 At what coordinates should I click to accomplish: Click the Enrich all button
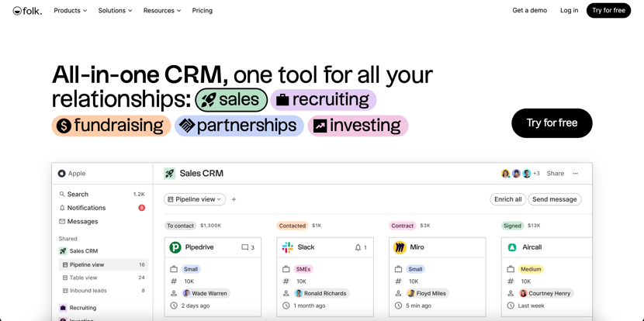tap(508, 199)
